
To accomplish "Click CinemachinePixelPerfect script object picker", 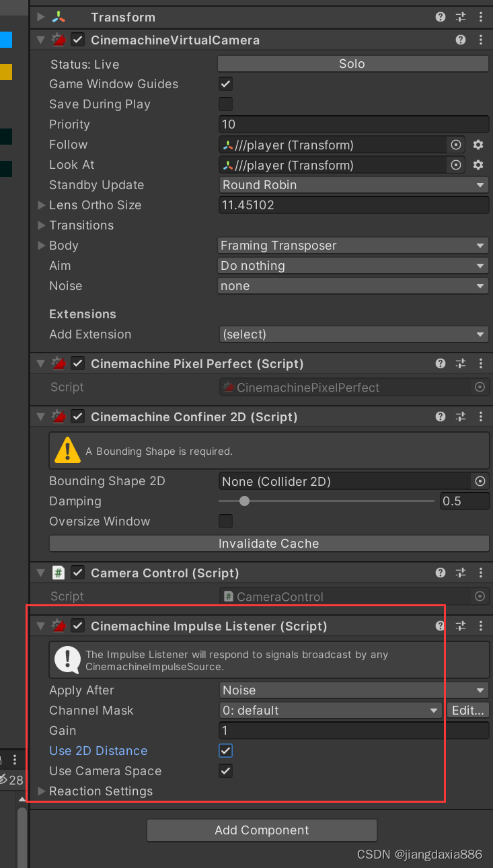I will 480,387.
